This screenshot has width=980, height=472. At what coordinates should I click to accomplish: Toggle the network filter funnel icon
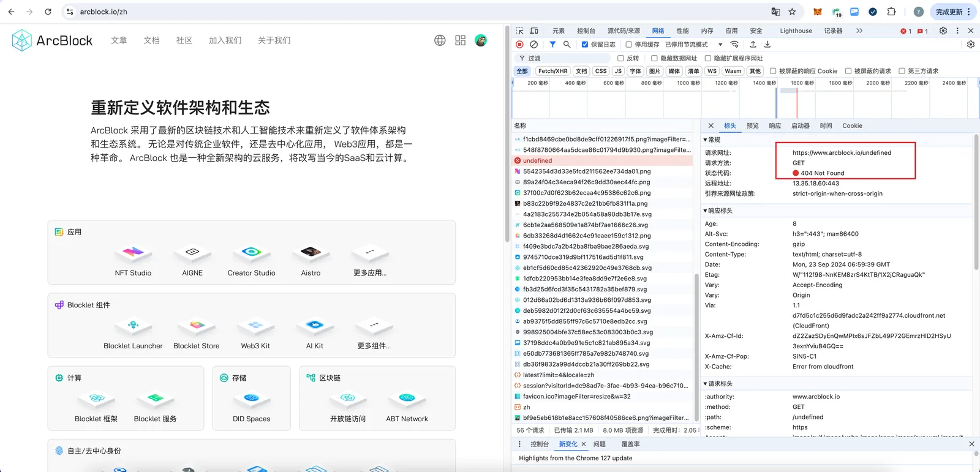tap(552, 45)
